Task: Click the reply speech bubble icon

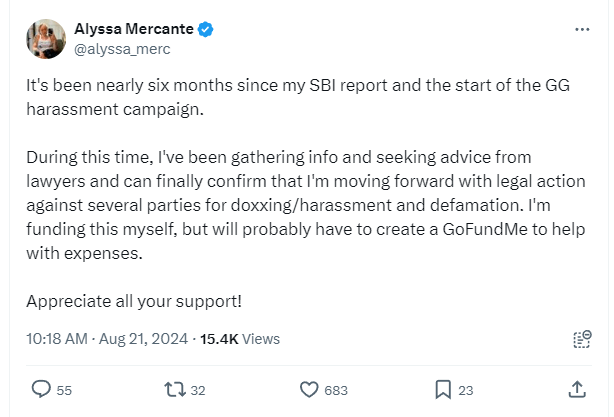Action: point(40,389)
